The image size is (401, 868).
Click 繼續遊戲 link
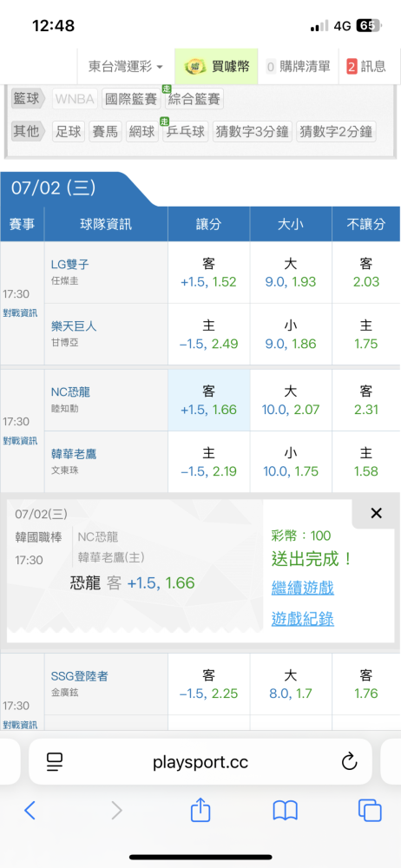pos(302,588)
